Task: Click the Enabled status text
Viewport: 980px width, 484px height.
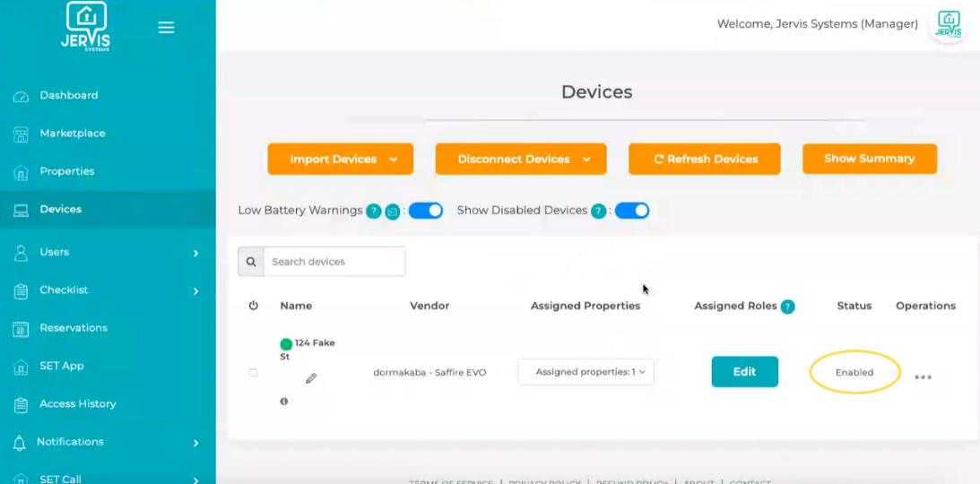Action: pos(854,372)
